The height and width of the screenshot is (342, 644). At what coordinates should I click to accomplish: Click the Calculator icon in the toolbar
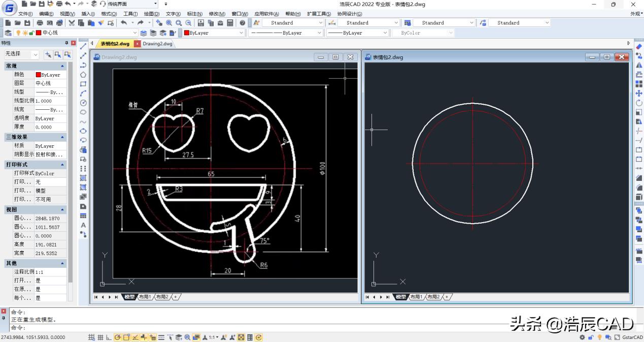pos(230,22)
